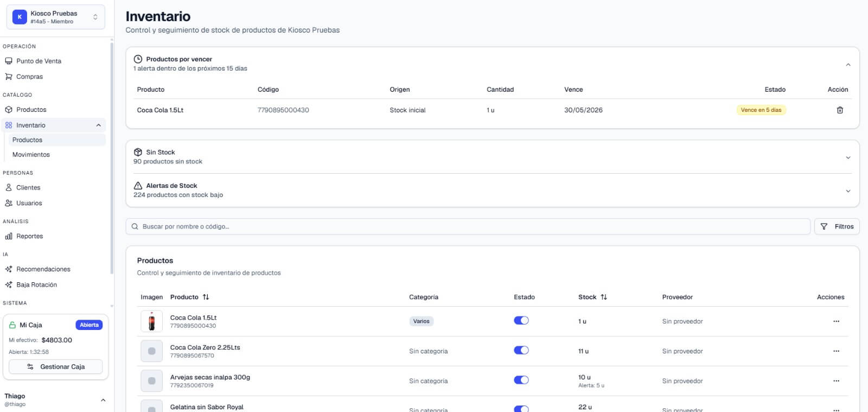The width and height of the screenshot is (868, 412).
Task: Toggle Gelatina sin Sabor Royal status switch
Action: (521, 409)
